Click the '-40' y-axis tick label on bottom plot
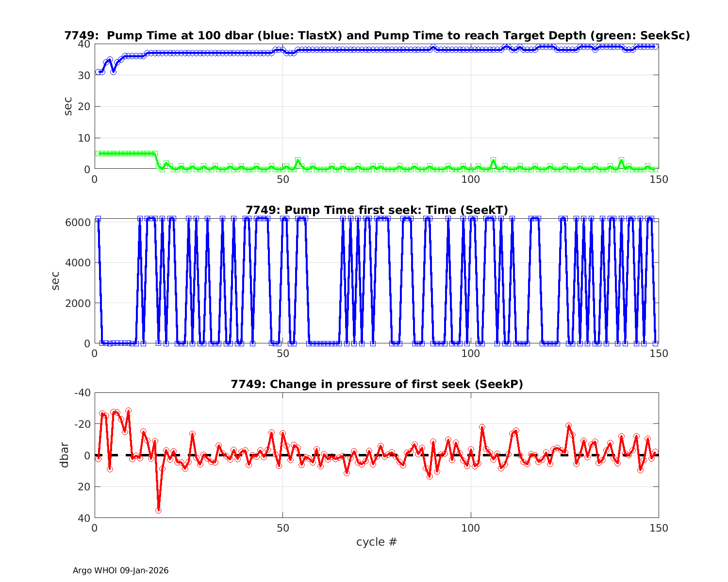This screenshot has width=728, height=582. (x=81, y=392)
